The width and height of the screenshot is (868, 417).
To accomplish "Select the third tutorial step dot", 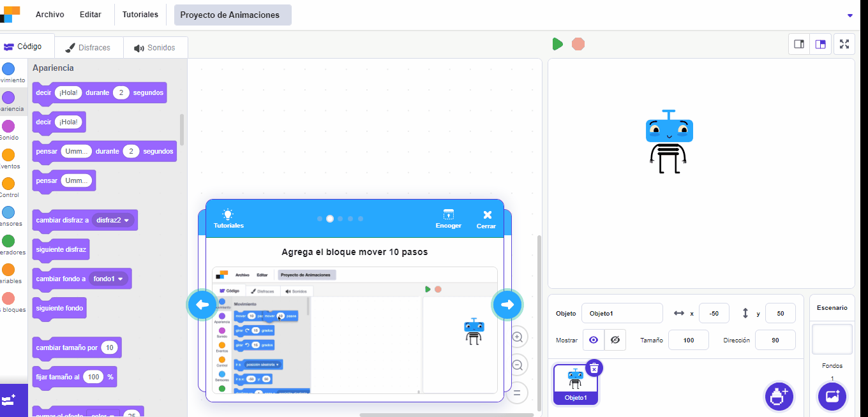I will (340, 219).
